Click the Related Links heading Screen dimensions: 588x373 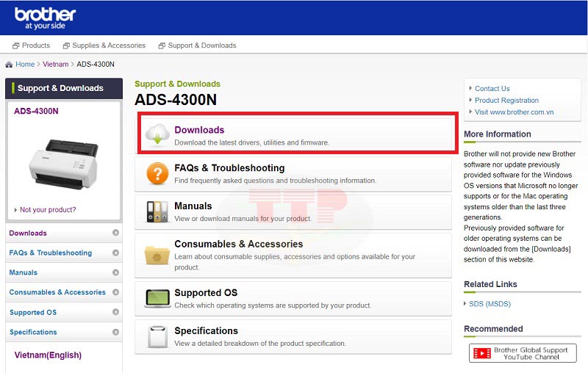click(x=490, y=284)
